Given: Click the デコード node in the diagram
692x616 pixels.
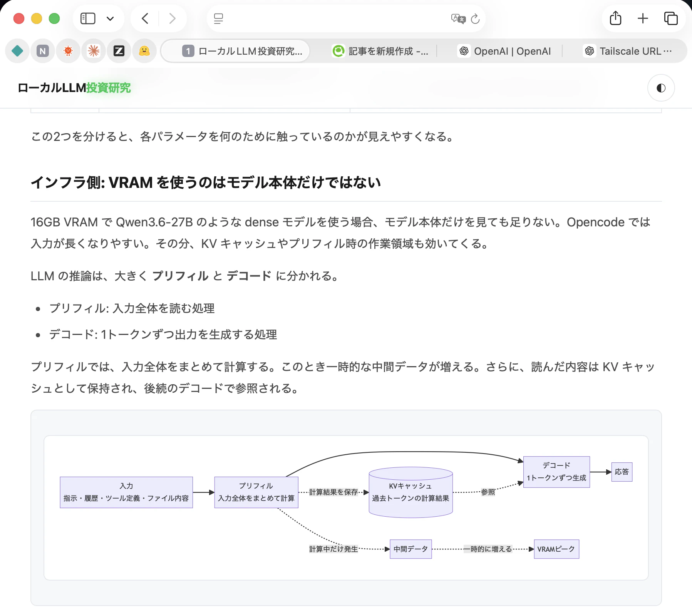Looking at the screenshot, I should (x=557, y=472).
